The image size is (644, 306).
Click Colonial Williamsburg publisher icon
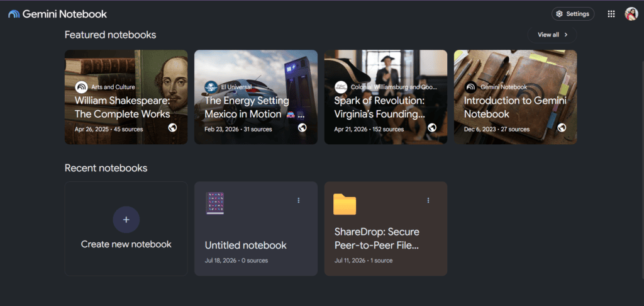point(341,87)
